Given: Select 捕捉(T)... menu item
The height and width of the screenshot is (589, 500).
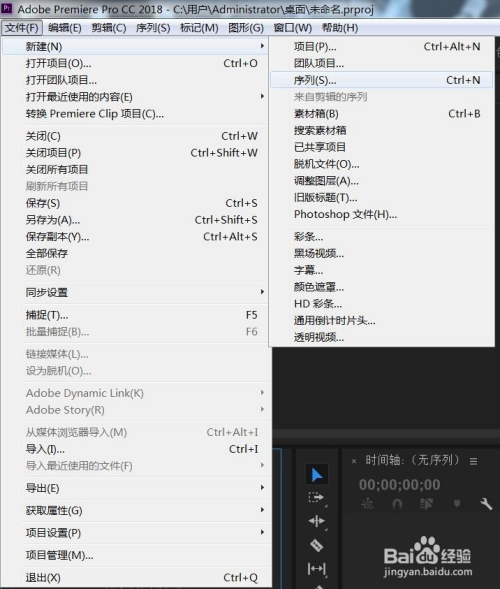Looking at the screenshot, I should click(135, 315).
